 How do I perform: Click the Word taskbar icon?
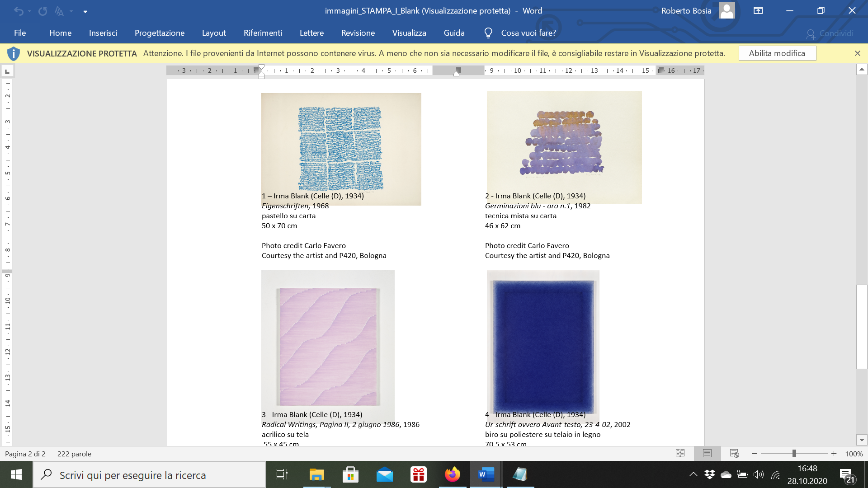pos(486,474)
